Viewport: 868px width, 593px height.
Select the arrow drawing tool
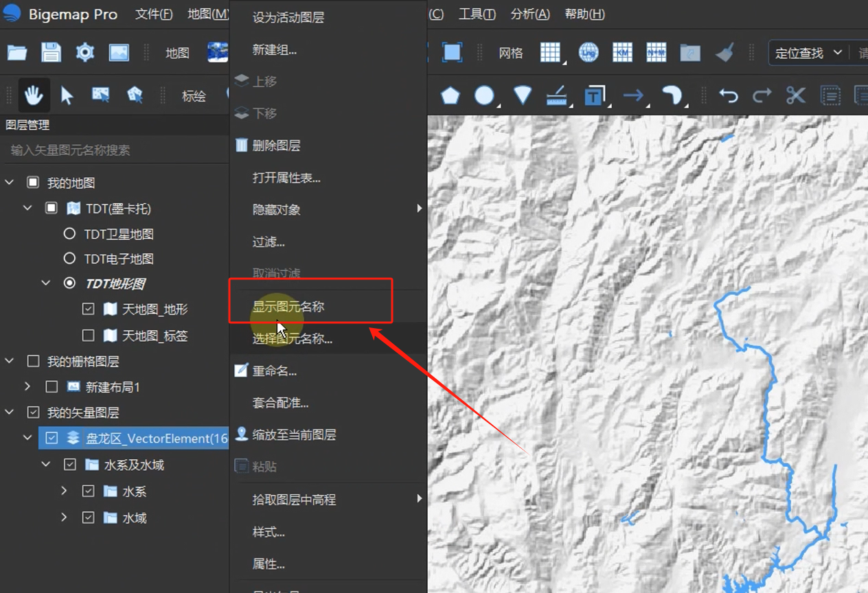point(634,95)
